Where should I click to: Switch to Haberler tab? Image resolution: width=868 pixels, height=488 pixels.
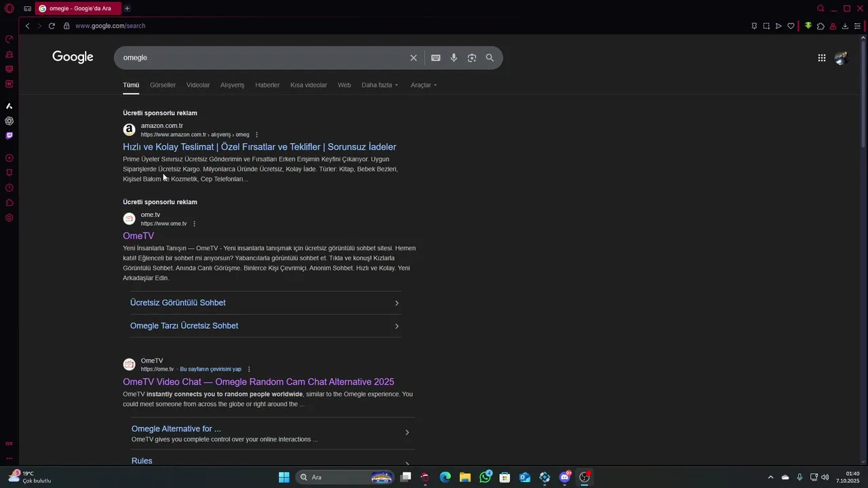[267, 85]
